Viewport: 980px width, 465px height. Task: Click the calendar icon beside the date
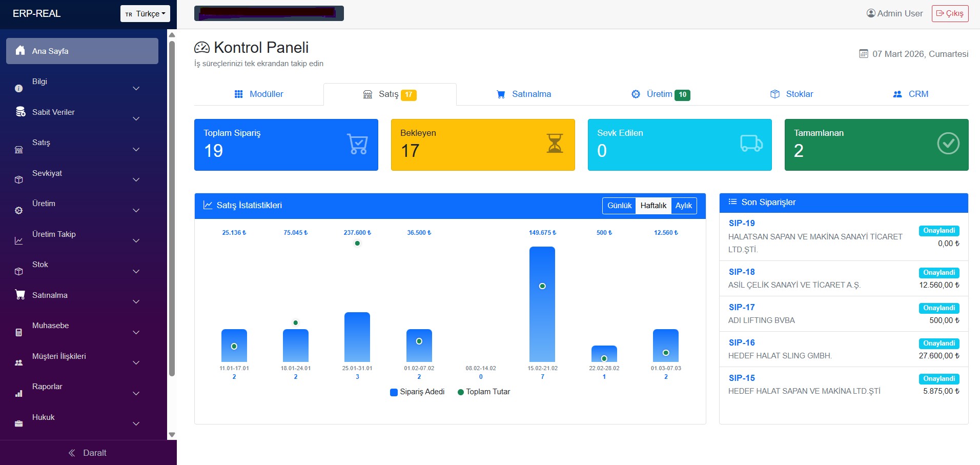(864, 54)
